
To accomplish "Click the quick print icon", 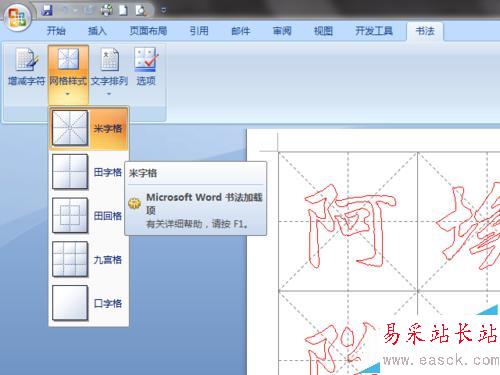I will [x=106, y=10].
